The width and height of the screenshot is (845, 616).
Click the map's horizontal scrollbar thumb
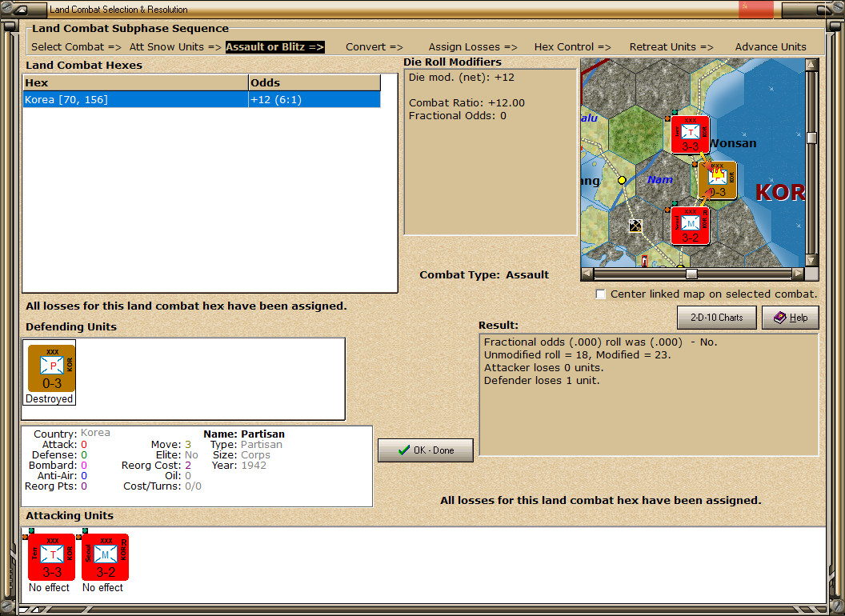691,274
